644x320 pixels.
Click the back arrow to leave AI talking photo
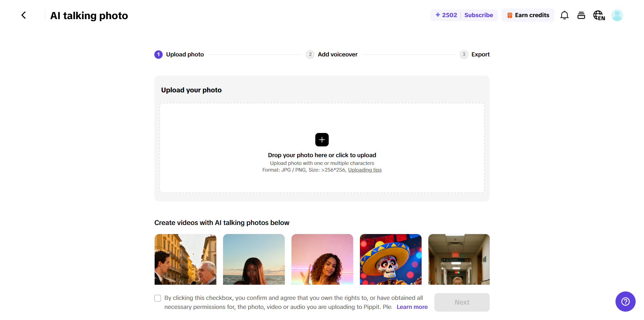tap(23, 15)
